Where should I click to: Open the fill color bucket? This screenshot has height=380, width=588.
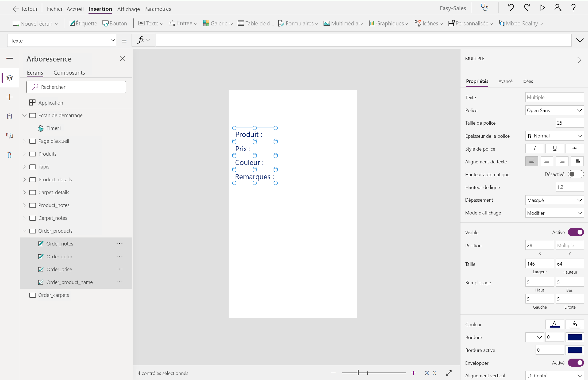(575, 324)
